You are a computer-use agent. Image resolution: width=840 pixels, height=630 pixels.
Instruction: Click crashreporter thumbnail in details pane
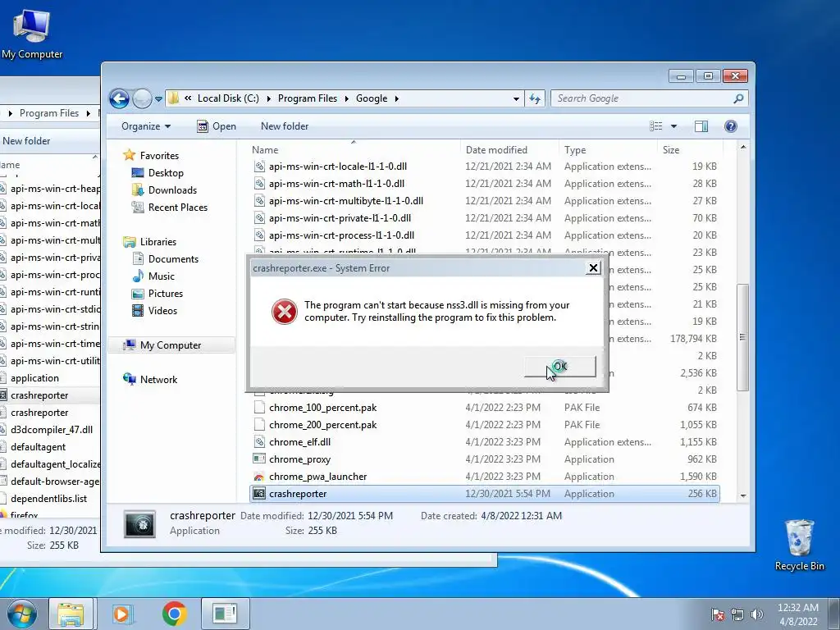[139, 524]
